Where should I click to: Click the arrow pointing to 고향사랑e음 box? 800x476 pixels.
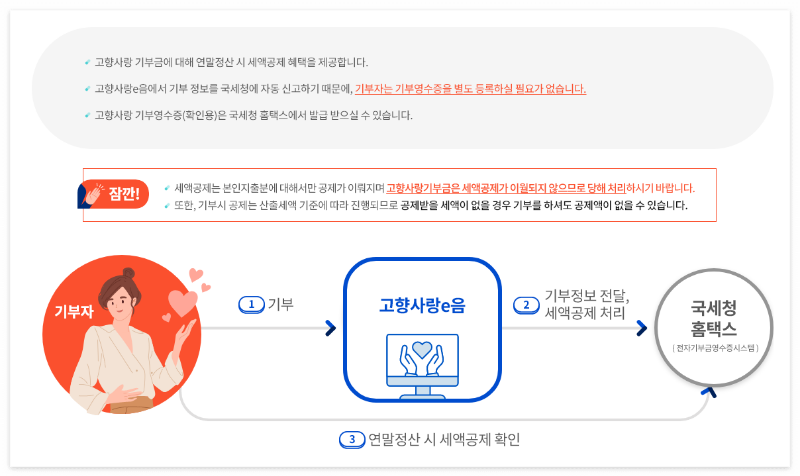(x=331, y=328)
